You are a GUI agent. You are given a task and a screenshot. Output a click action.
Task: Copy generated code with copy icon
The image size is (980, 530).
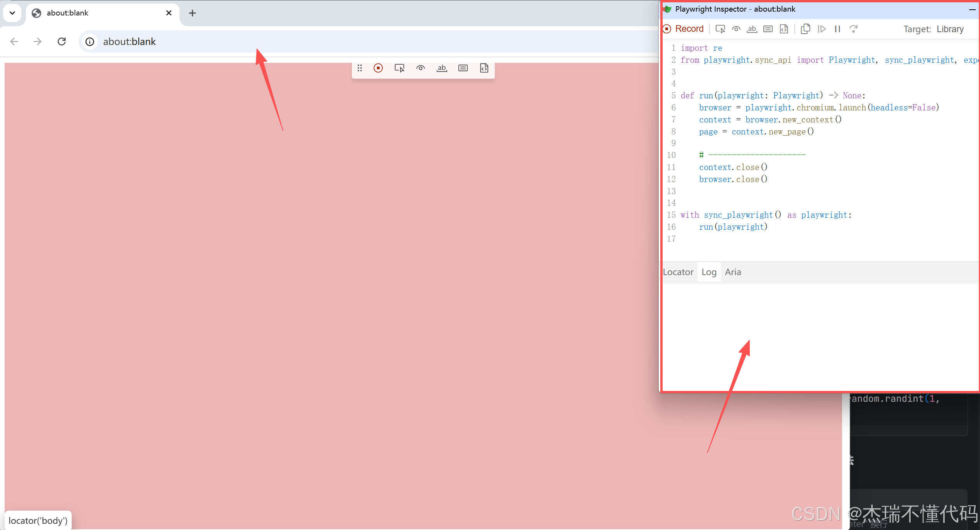point(805,29)
